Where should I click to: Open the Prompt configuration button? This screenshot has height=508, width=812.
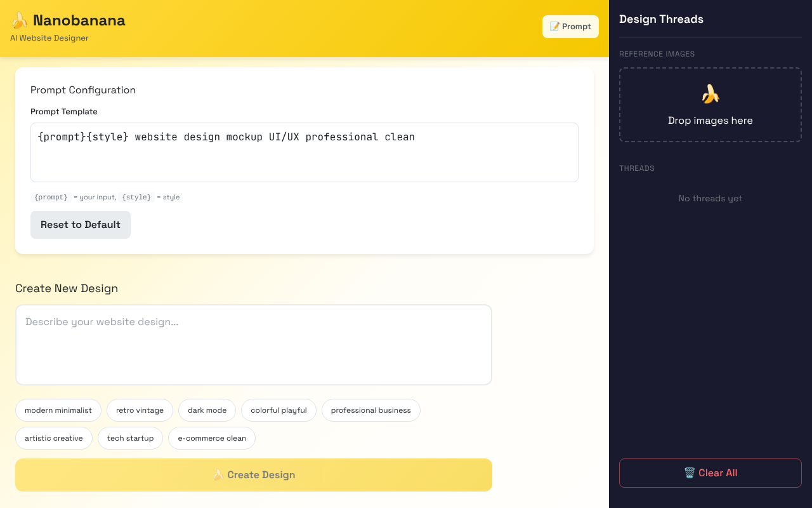pos(570,27)
